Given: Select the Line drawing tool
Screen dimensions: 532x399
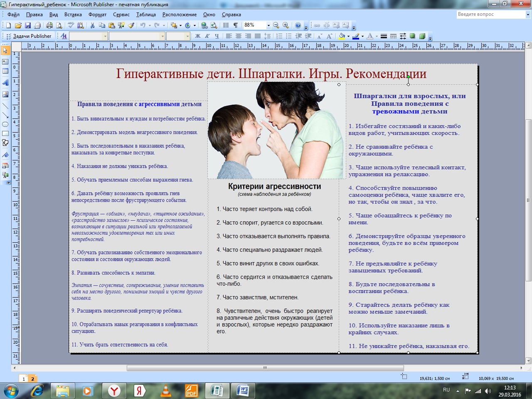Looking at the screenshot, I should [x=5, y=106].
